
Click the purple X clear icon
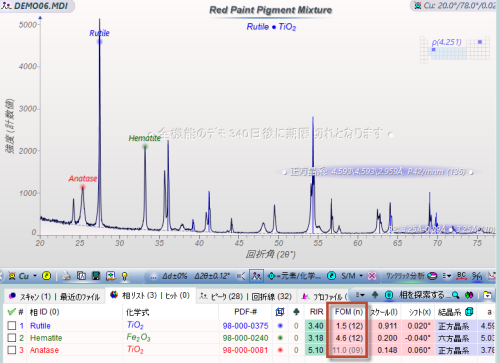(x=372, y=276)
